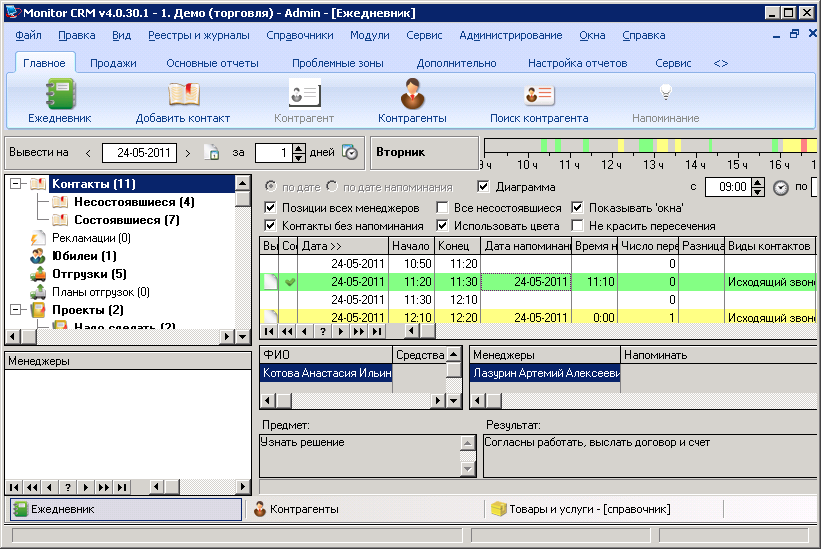Click the date field 24-05-2011
The width and height of the screenshot is (821, 549).
[x=139, y=153]
